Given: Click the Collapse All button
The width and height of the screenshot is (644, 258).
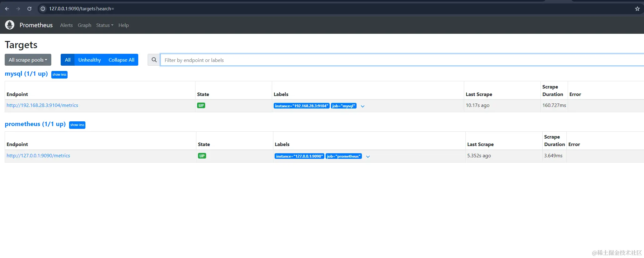Looking at the screenshot, I should (121, 60).
